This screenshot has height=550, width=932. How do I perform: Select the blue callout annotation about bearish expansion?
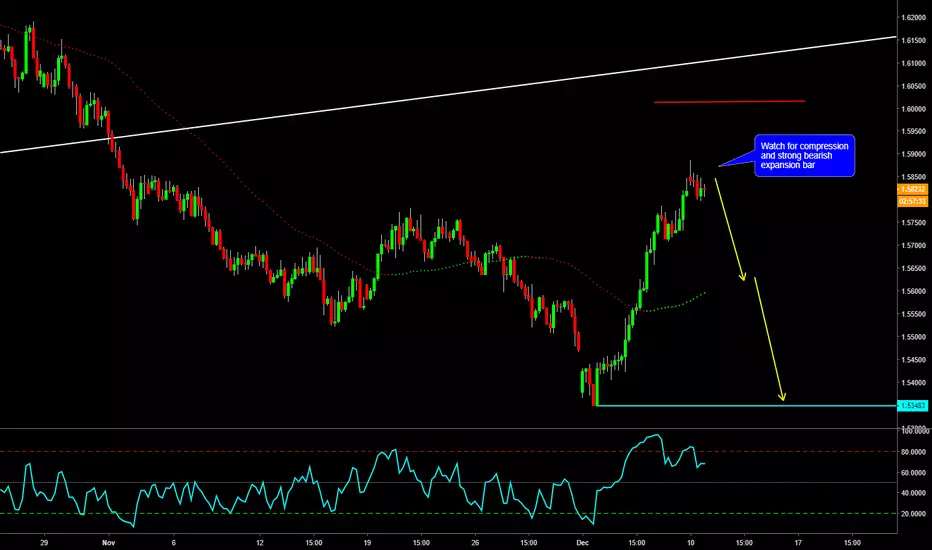(804, 155)
